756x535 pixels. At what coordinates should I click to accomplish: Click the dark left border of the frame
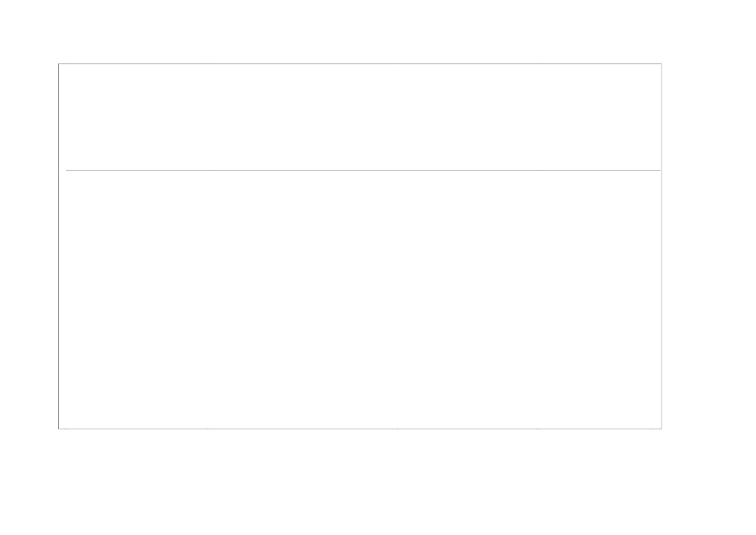click(x=59, y=246)
